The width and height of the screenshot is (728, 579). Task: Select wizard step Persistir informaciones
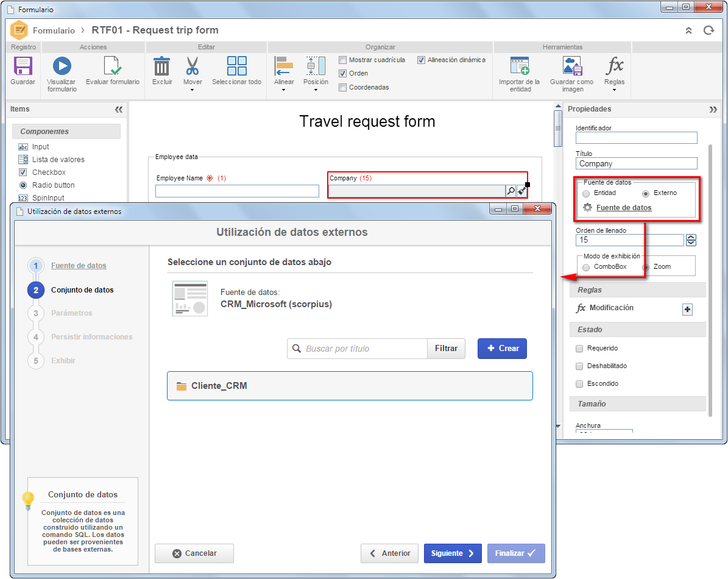[x=91, y=336]
